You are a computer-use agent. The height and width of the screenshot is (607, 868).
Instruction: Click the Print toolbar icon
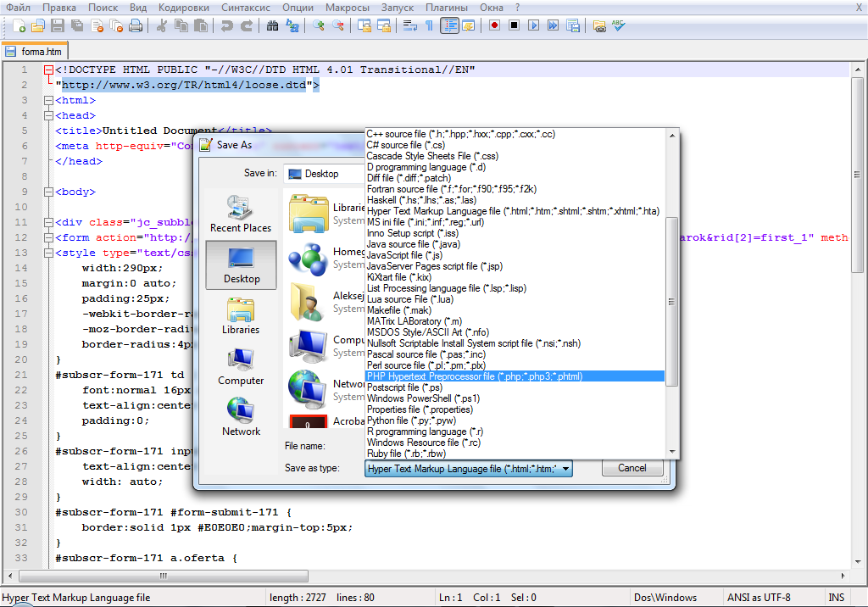(136, 25)
